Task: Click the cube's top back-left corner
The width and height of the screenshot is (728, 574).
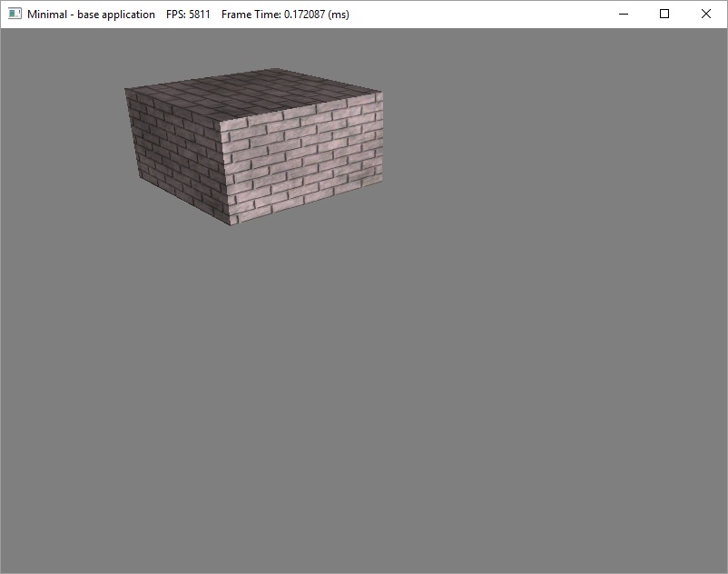Action: click(x=126, y=88)
